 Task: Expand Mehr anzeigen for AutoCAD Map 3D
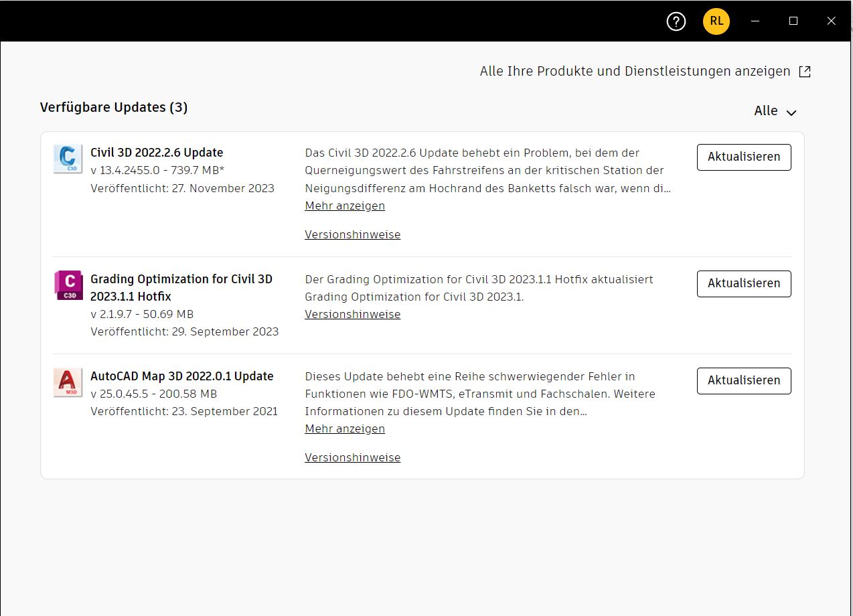(345, 429)
